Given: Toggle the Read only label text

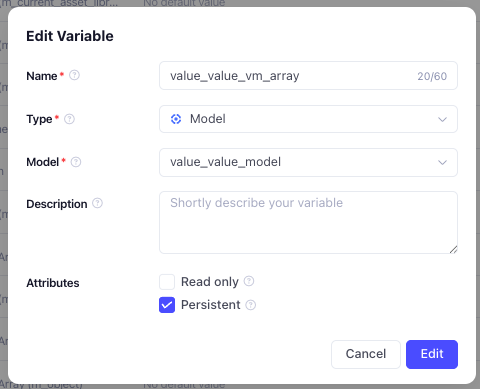Looking at the screenshot, I should (210, 282).
